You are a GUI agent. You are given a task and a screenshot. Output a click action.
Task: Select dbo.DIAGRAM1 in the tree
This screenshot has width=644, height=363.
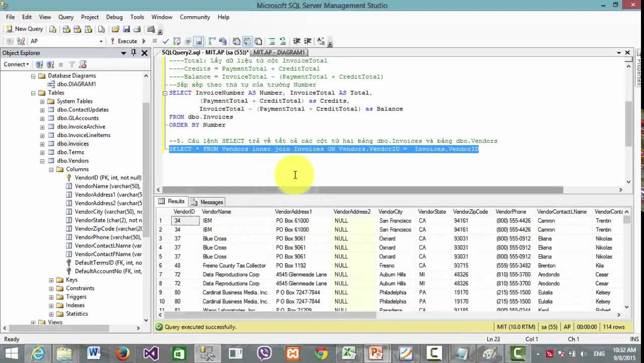(x=76, y=84)
